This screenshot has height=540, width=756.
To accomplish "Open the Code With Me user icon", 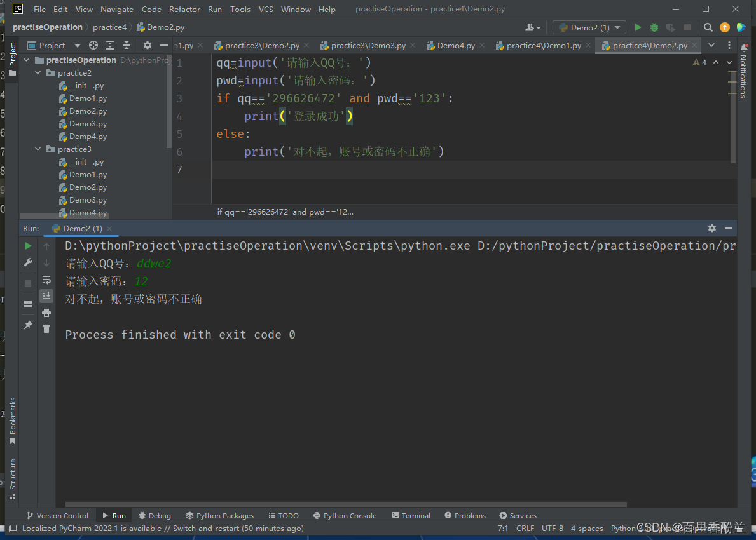I will point(532,27).
